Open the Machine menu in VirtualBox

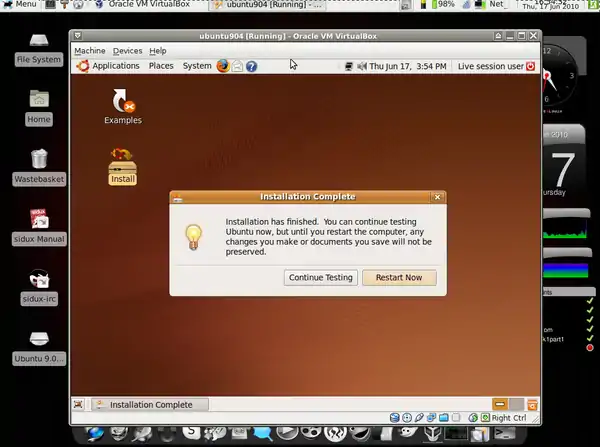[x=89, y=51]
